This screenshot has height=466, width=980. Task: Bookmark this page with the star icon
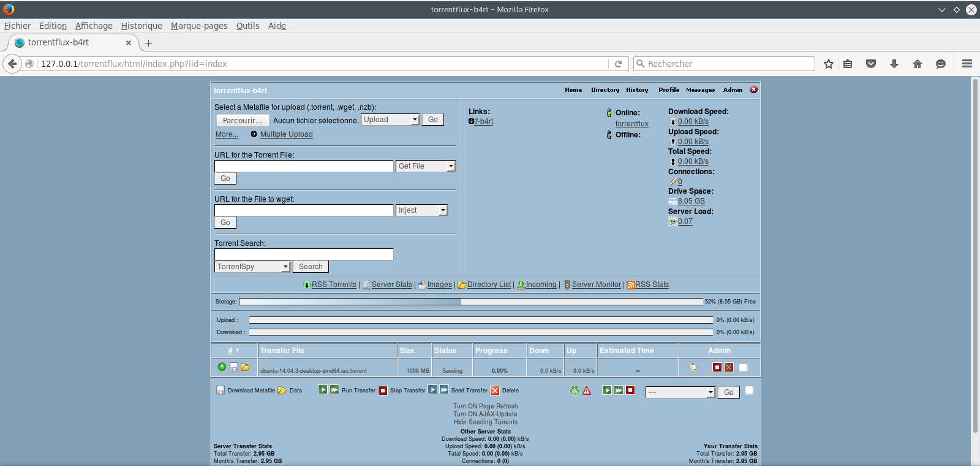(829, 64)
